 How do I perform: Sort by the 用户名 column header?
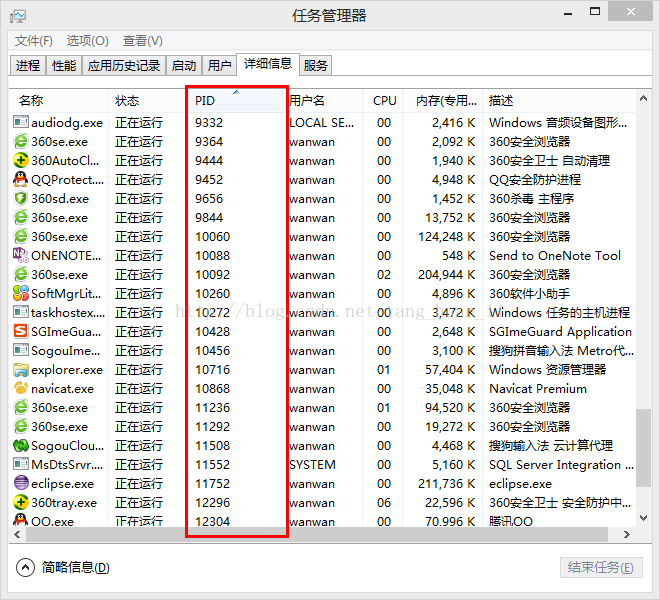[x=325, y=101]
